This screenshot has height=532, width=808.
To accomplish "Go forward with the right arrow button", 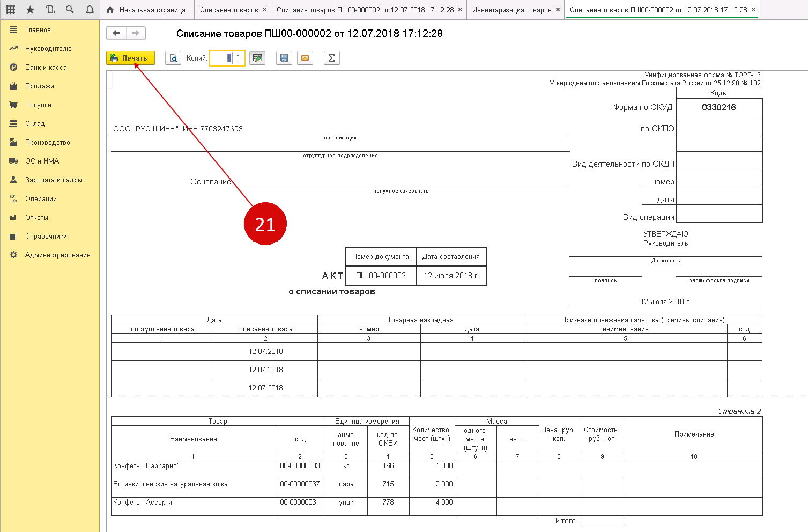I will coord(136,33).
